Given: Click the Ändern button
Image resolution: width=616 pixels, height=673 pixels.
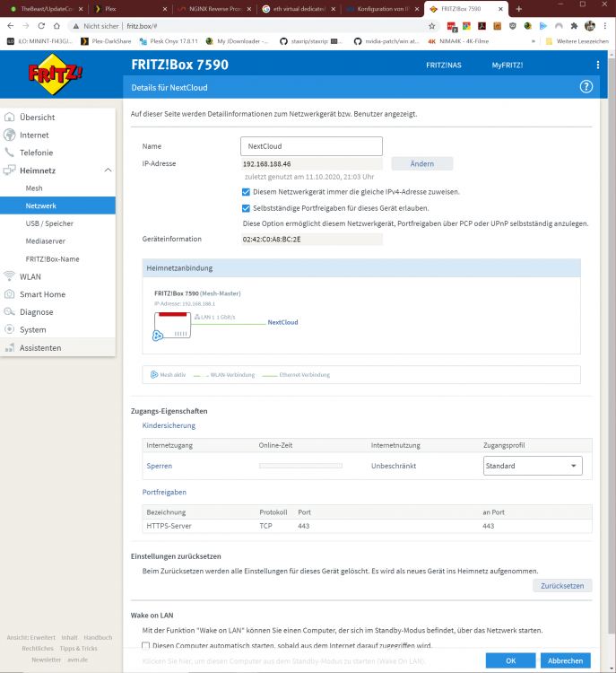Looking at the screenshot, I should (x=421, y=163).
